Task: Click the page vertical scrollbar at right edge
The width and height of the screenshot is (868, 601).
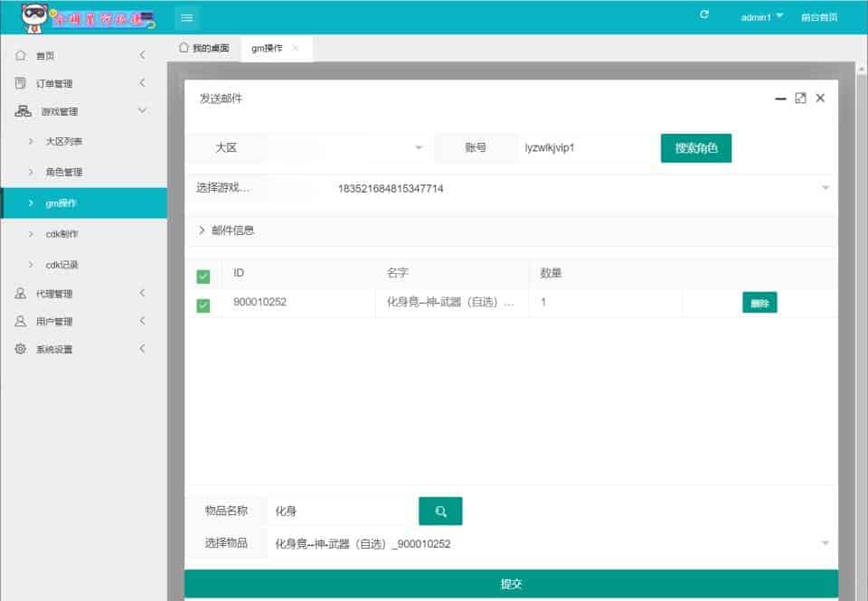Action: coord(861,332)
